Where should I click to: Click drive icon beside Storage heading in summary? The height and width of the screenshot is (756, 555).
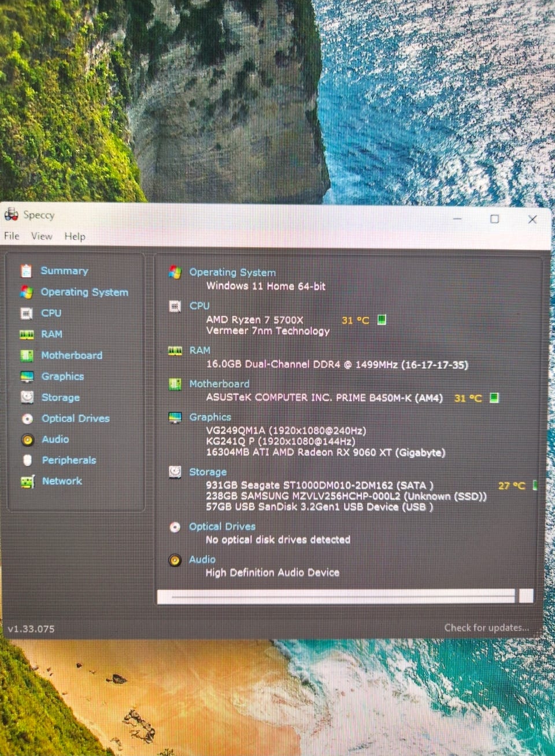[x=175, y=472]
